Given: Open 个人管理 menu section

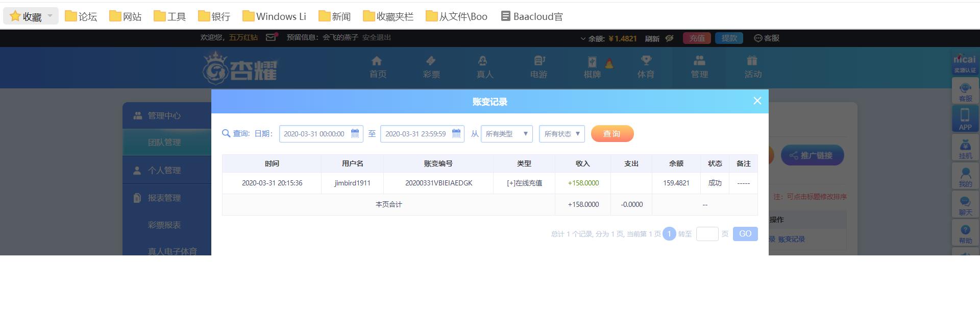Looking at the screenshot, I should pyautogui.click(x=164, y=170).
